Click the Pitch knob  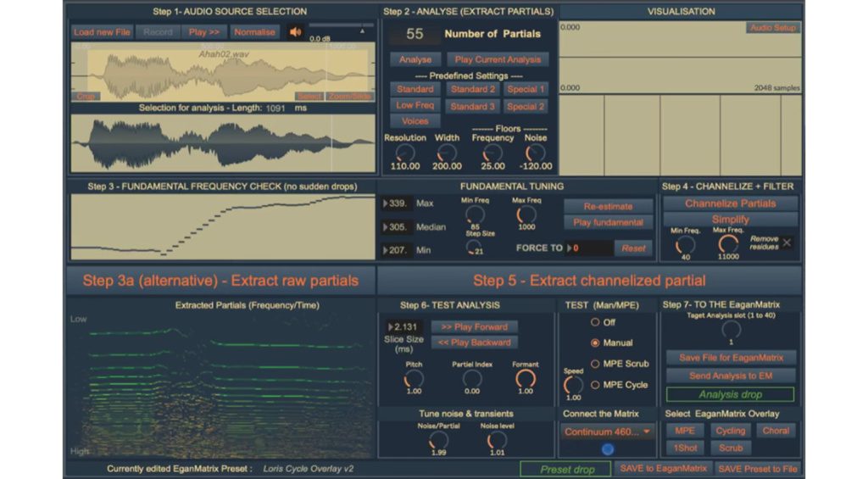pos(414,378)
